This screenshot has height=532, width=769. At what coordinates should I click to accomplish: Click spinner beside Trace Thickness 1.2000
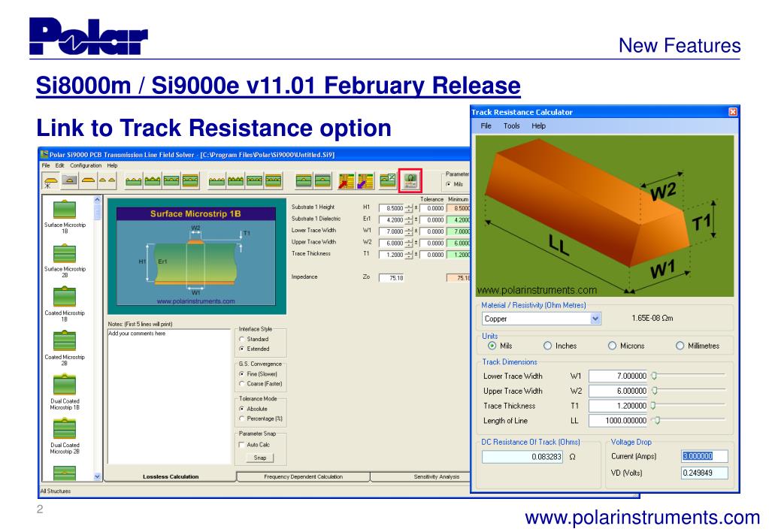(x=409, y=255)
